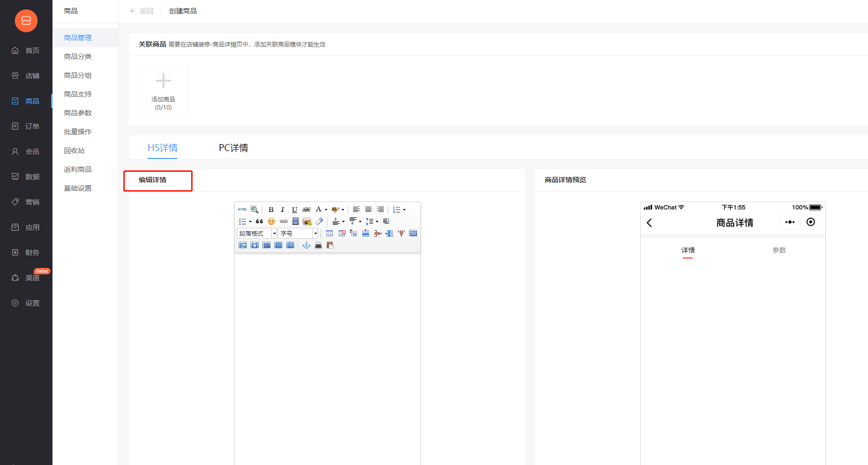Split cell into columns

(x=290, y=245)
